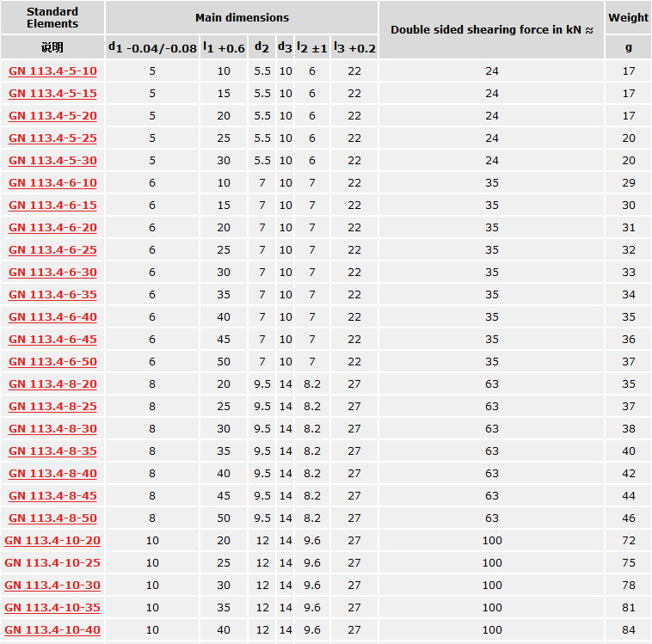Open the GN 113.4-6-20 link
The height and width of the screenshot is (644, 652).
coord(52,227)
